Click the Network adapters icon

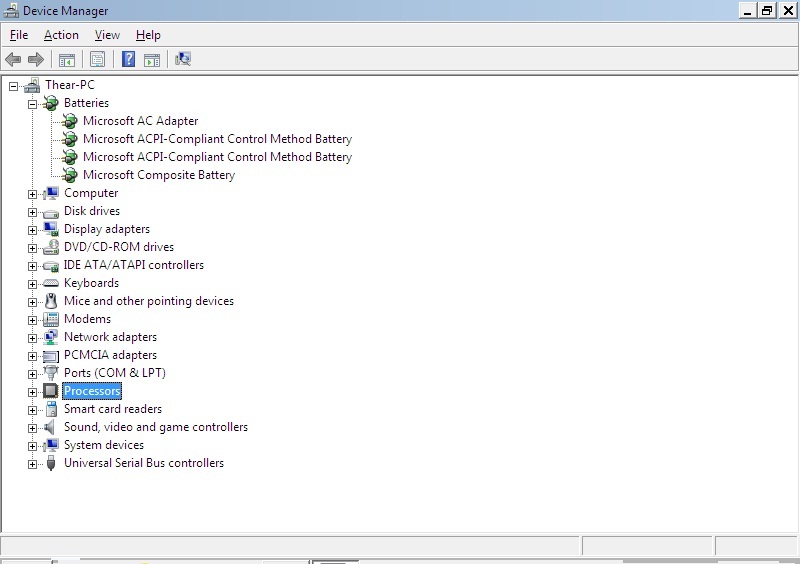[x=51, y=337]
